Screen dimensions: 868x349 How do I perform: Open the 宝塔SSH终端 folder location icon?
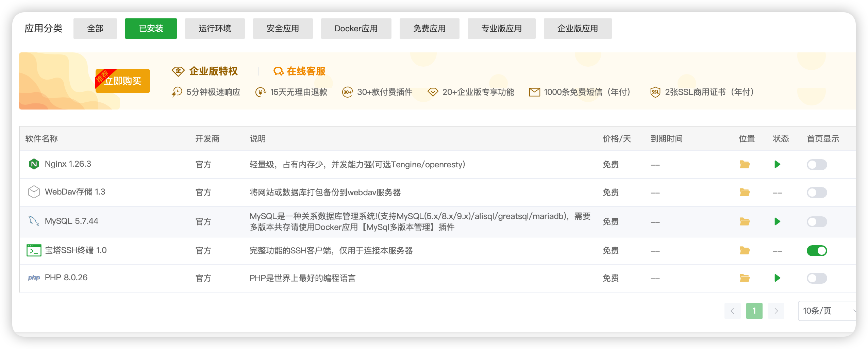[745, 251]
